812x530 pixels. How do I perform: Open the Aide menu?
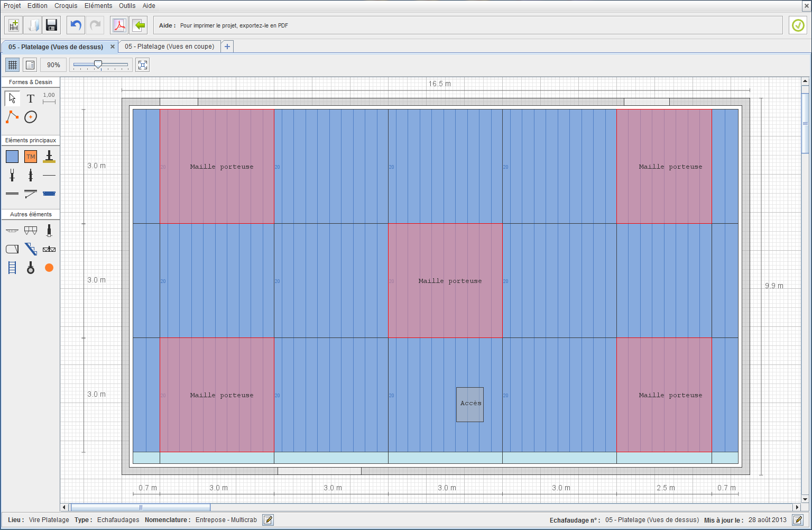point(149,5)
